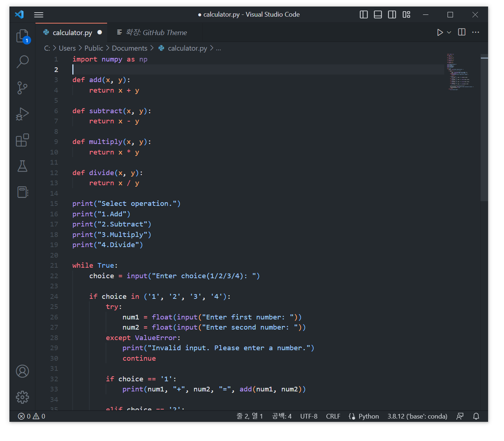The height and width of the screenshot is (441, 504).
Task: Click the 'return x / y' line
Action: click(114, 183)
